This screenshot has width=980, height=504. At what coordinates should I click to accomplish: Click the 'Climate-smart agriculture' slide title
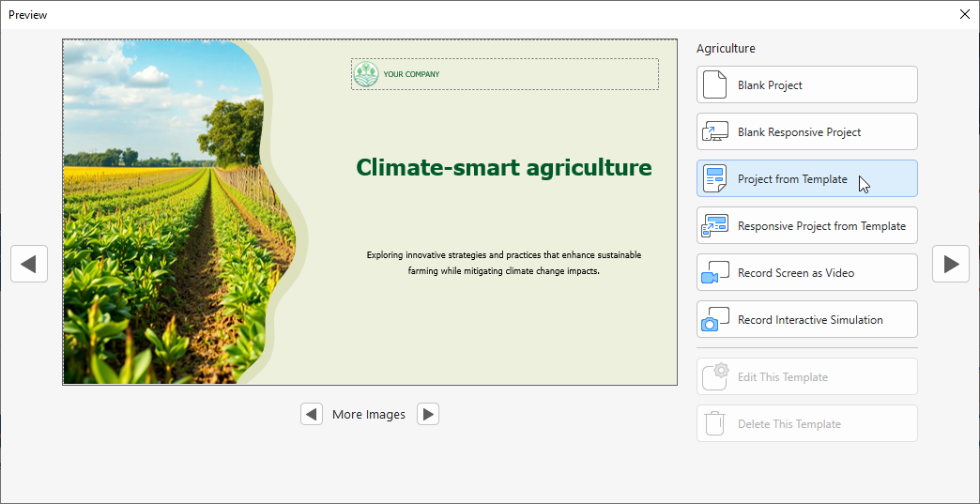click(x=503, y=168)
